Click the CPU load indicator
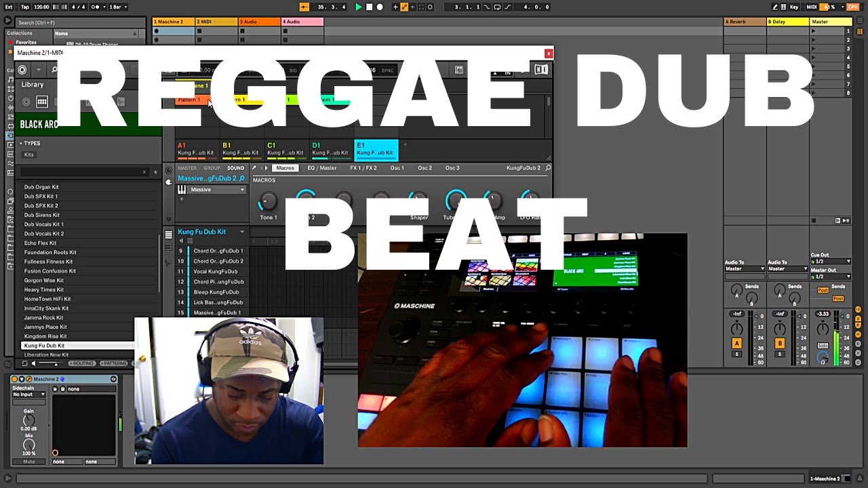The height and width of the screenshot is (488, 868). pos(853,7)
